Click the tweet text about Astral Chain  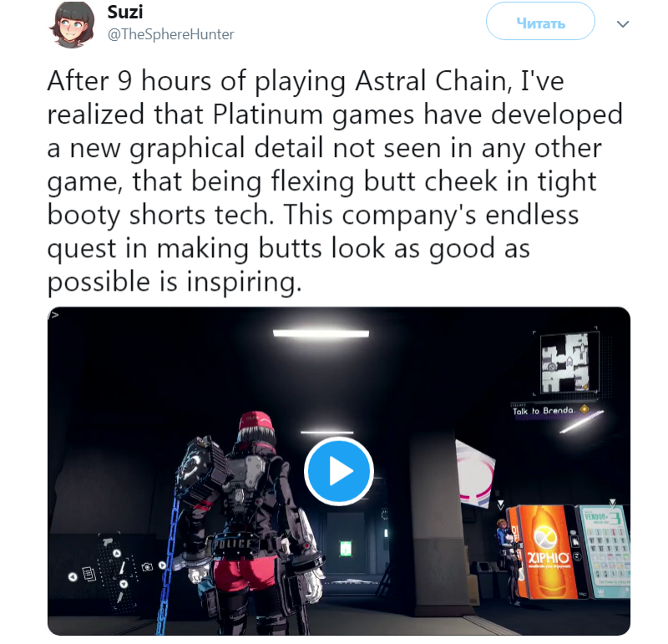(335, 181)
